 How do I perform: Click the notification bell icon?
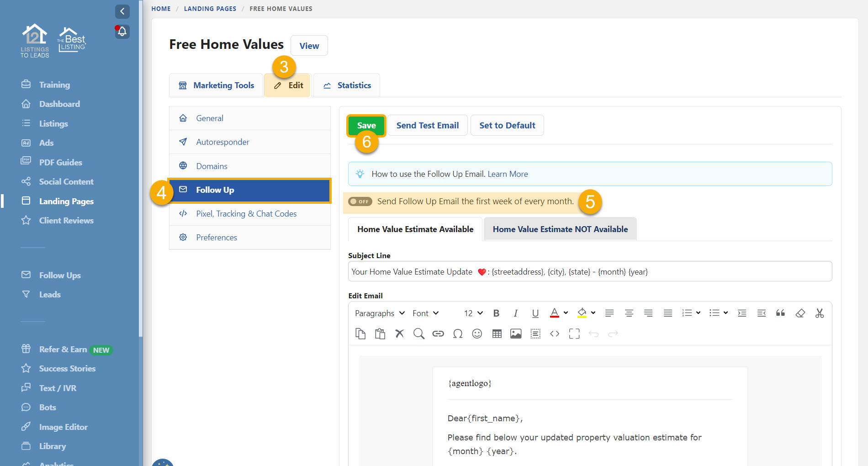point(122,32)
